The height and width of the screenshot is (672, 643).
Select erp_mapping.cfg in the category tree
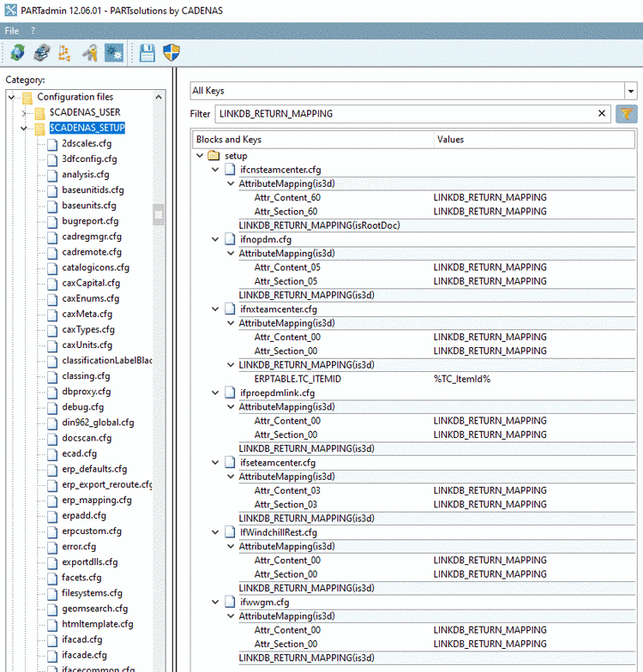(x=96, y=500)
